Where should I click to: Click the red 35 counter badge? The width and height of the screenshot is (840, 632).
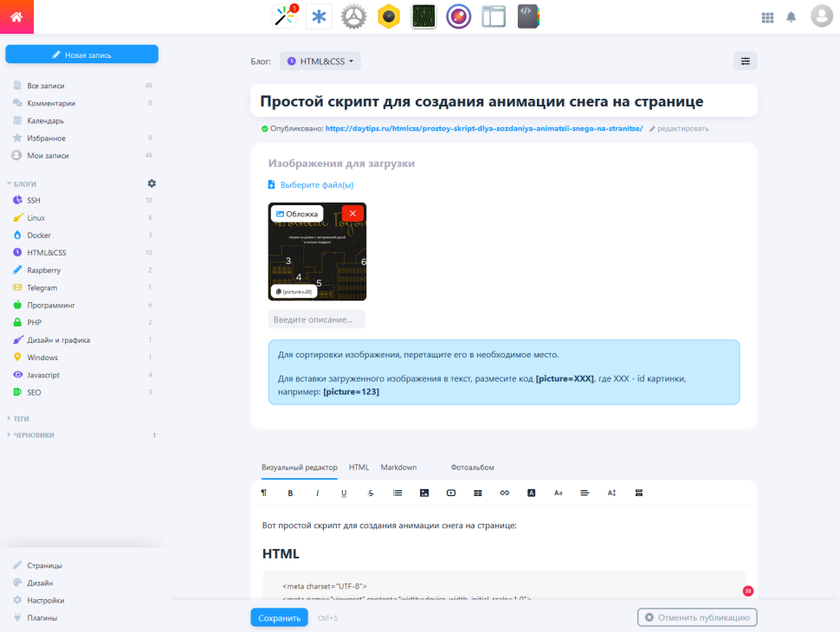(748, 590)
